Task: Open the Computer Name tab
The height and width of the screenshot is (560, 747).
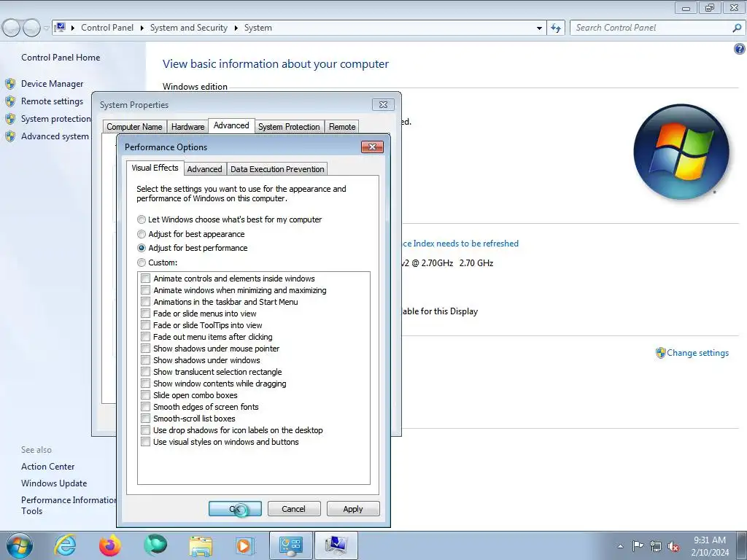Action: 134,127
